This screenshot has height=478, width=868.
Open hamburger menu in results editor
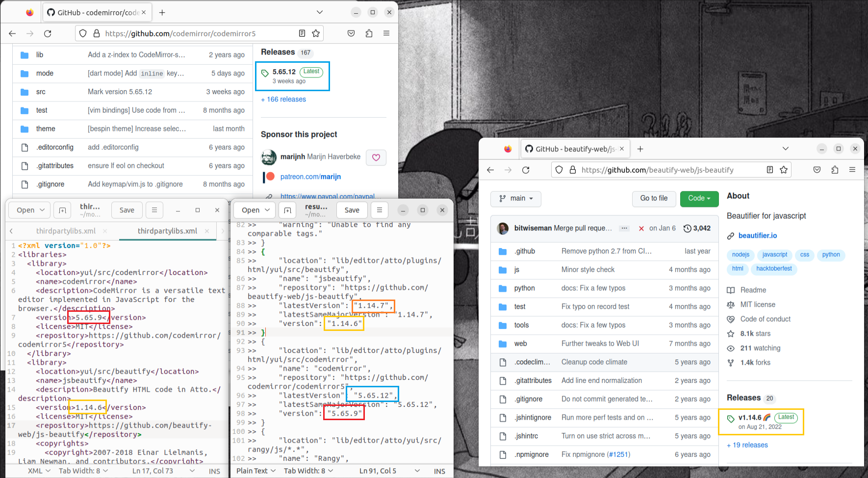[x=379, y=210]
